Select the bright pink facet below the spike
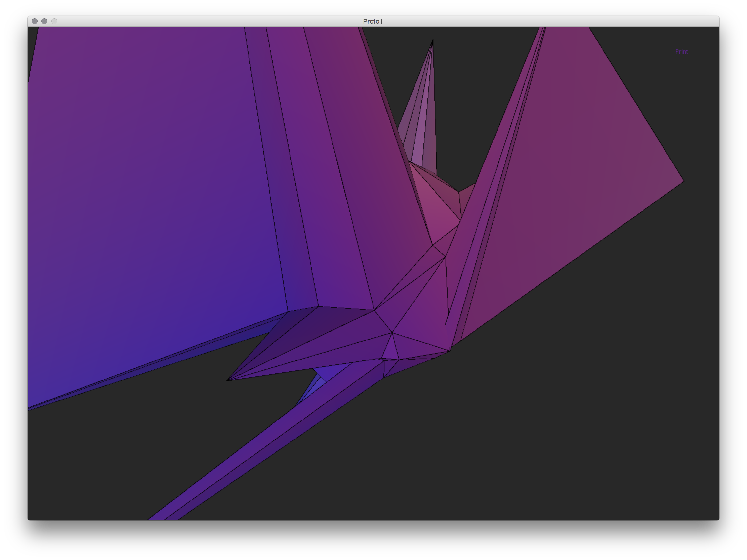This screenshot has width=747, height=560. [x=437, y=209]
